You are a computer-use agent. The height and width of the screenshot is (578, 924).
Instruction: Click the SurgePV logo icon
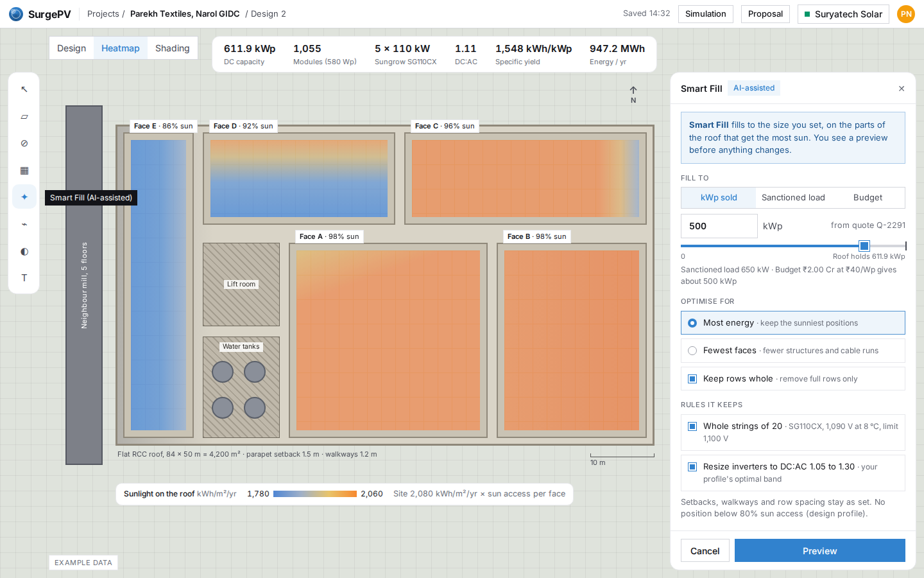(16, 13)
